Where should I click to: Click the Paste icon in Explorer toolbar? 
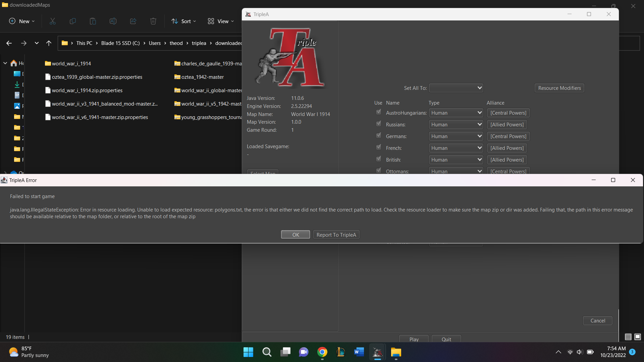[x=93, y=21]
